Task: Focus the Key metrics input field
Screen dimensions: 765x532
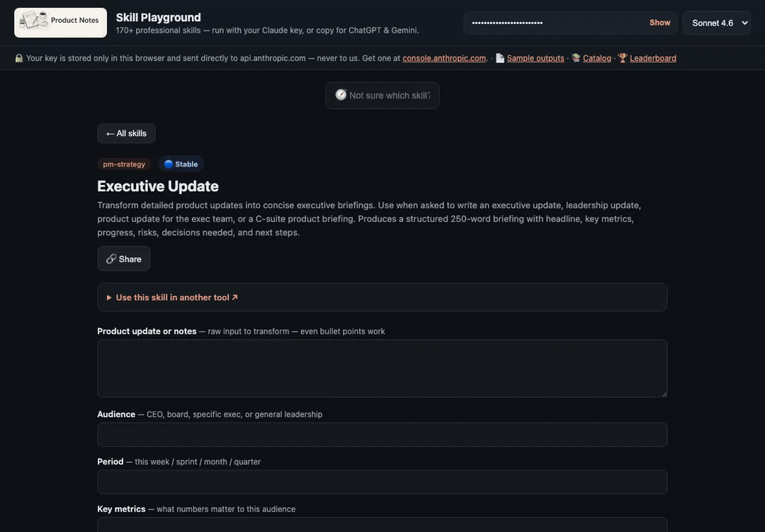Action: pyautogui.click(x=382, y=525)
